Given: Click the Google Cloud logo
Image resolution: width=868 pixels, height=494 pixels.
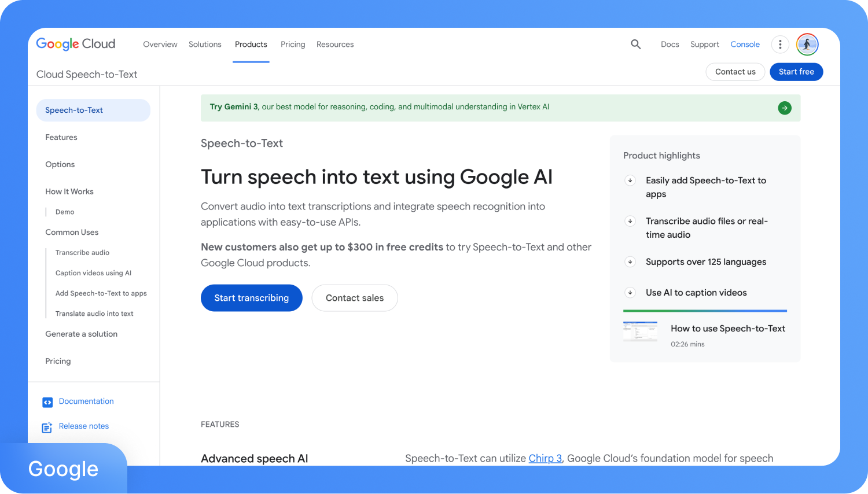Looking at the screenshot, I should pyautogui.click(x=75, y=43).
